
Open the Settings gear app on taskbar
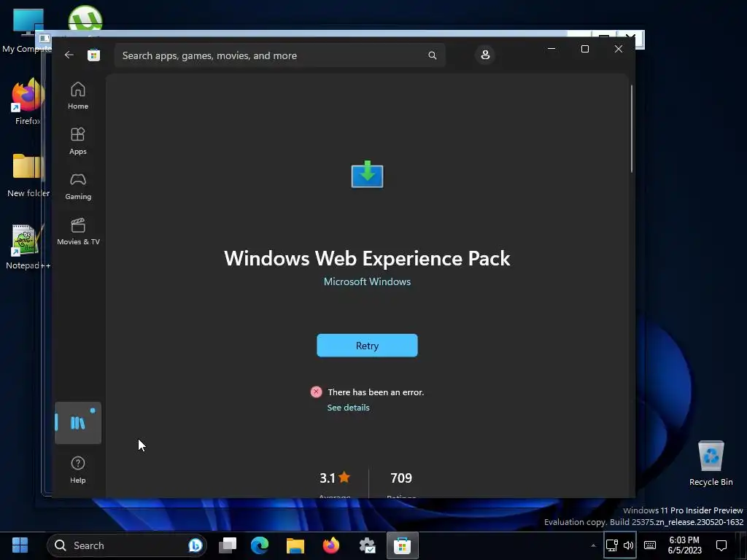(x=368, y=545)
